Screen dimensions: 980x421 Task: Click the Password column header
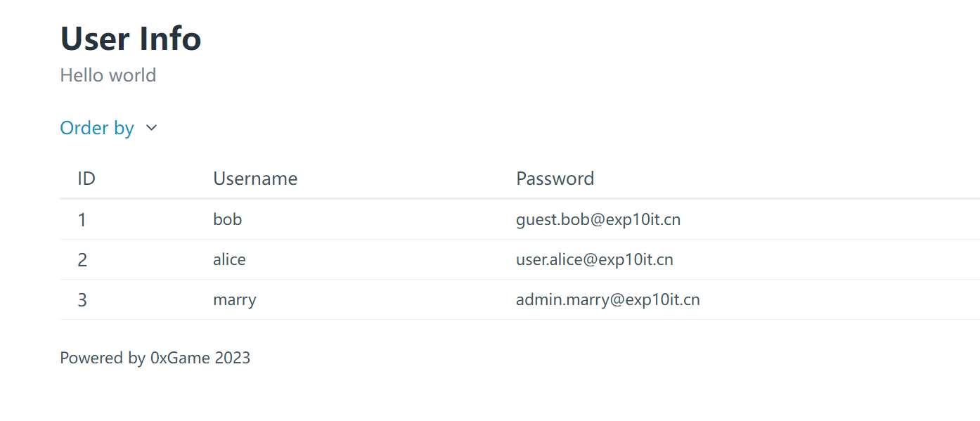pyautogui.click(x=555, y=179)
